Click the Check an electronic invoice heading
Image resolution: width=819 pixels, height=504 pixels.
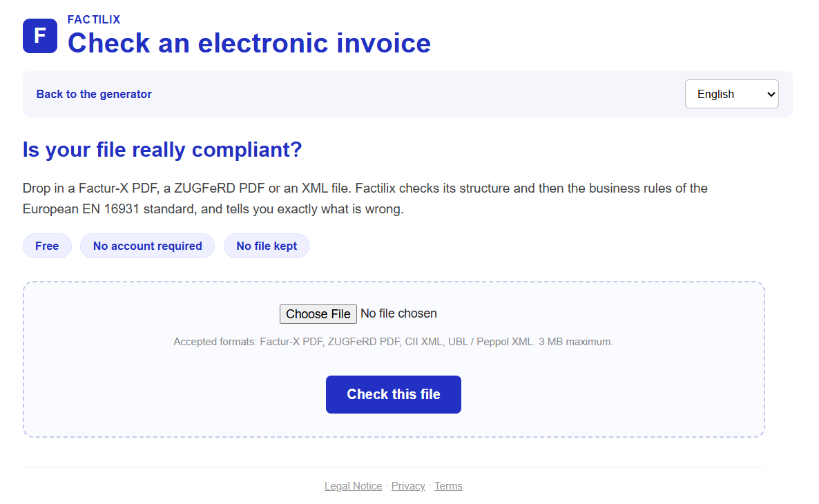[x=249, y=43]
